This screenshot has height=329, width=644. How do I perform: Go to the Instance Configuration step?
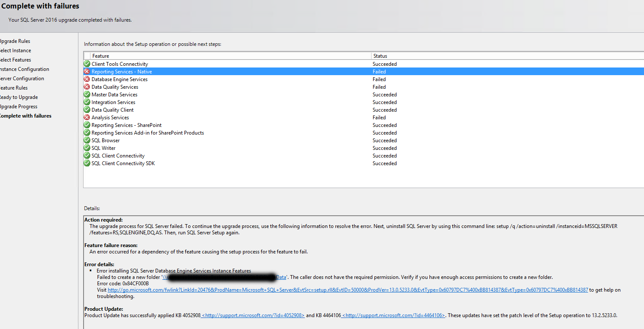tap(24, 69)
